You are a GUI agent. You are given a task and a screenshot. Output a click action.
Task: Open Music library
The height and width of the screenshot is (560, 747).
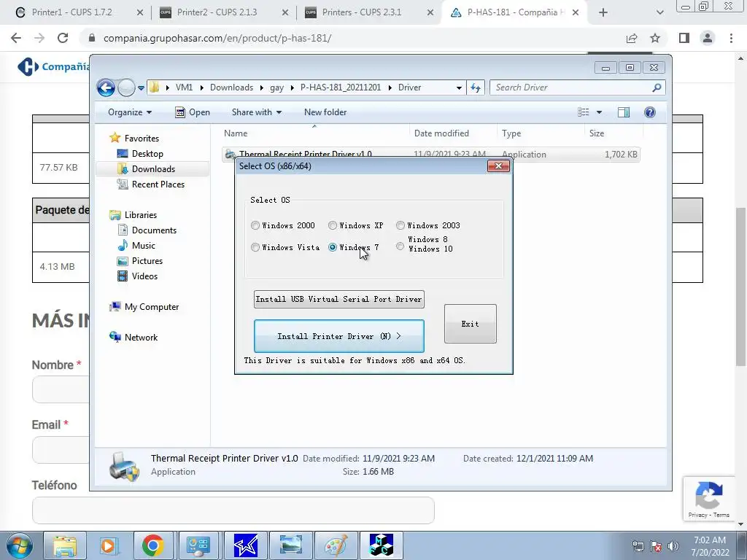144,246
